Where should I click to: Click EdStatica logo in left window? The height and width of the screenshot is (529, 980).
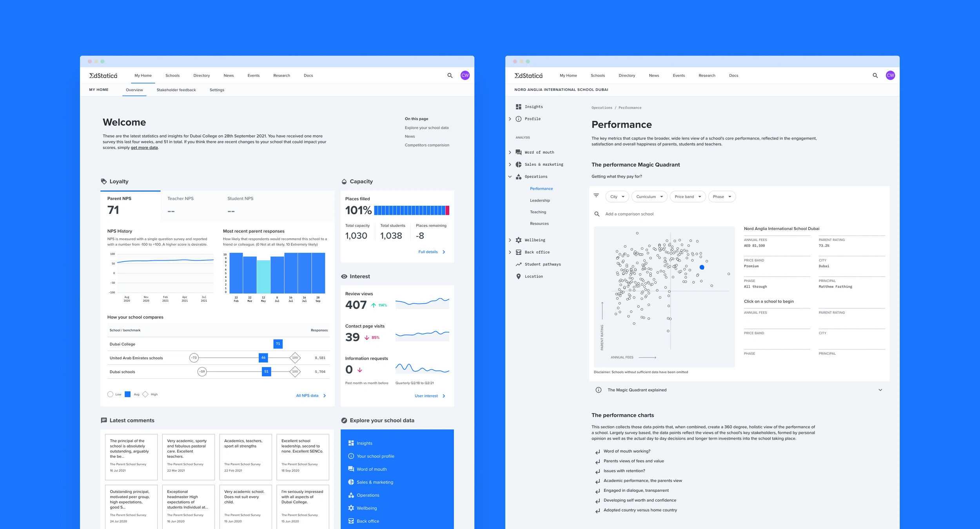[x=103, y=76]
